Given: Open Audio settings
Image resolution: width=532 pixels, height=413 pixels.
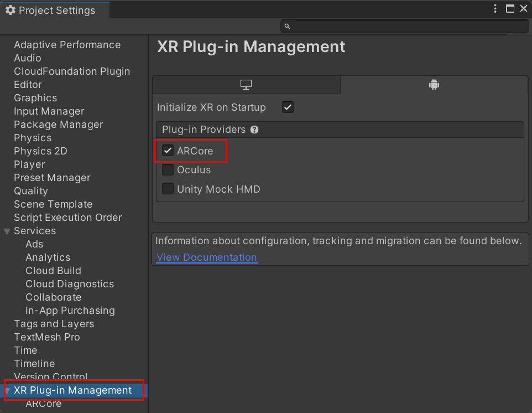Looking at the screenshot, I should (28, 58).
